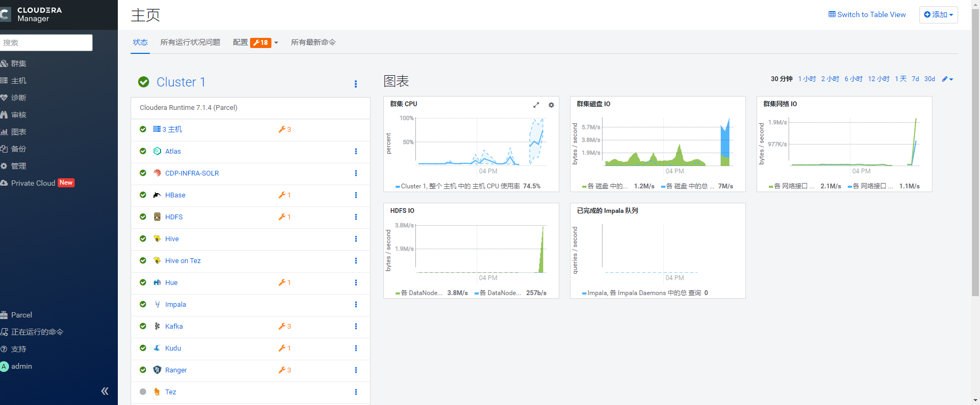
Task: Open the 审核 (audits) sidebar menu
Action: pos(14,115)
